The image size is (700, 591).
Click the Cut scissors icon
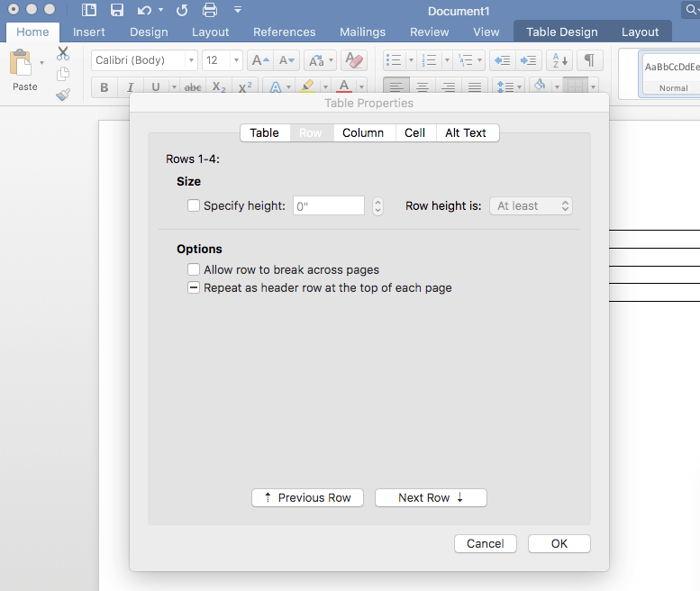tap(63, 53)
